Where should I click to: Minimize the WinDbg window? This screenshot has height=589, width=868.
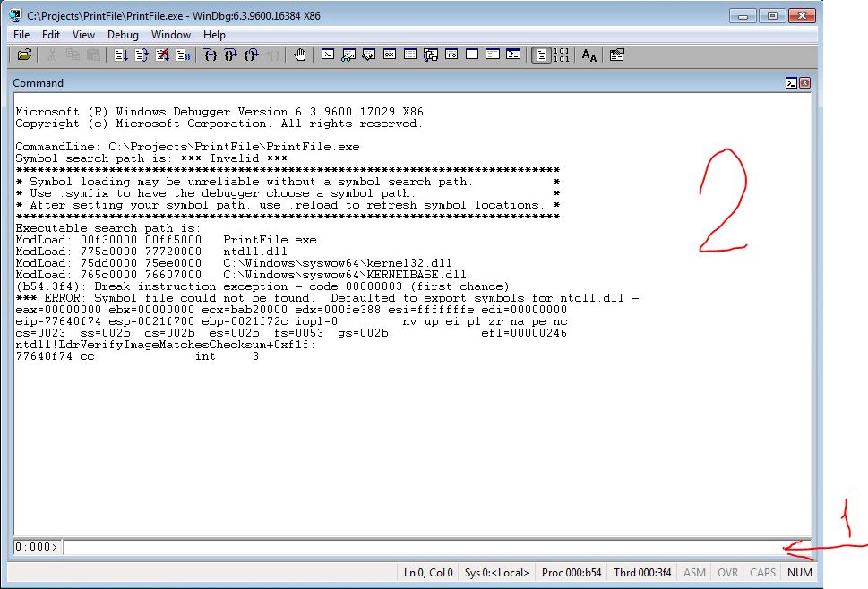743,16
